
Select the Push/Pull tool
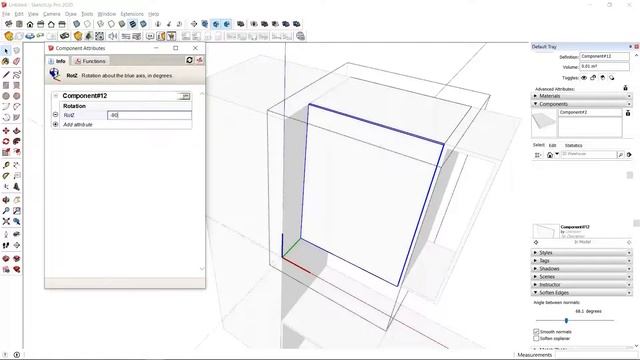click(x=16, y=131)
